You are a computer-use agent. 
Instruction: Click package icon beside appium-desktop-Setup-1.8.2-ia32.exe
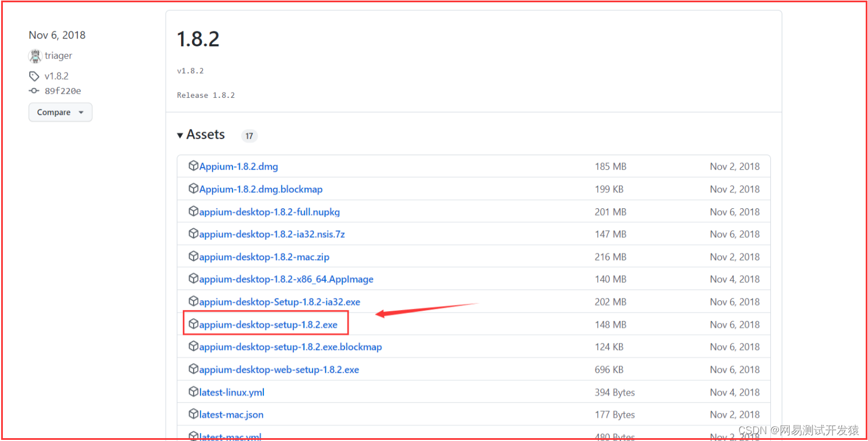pos(193,301)
